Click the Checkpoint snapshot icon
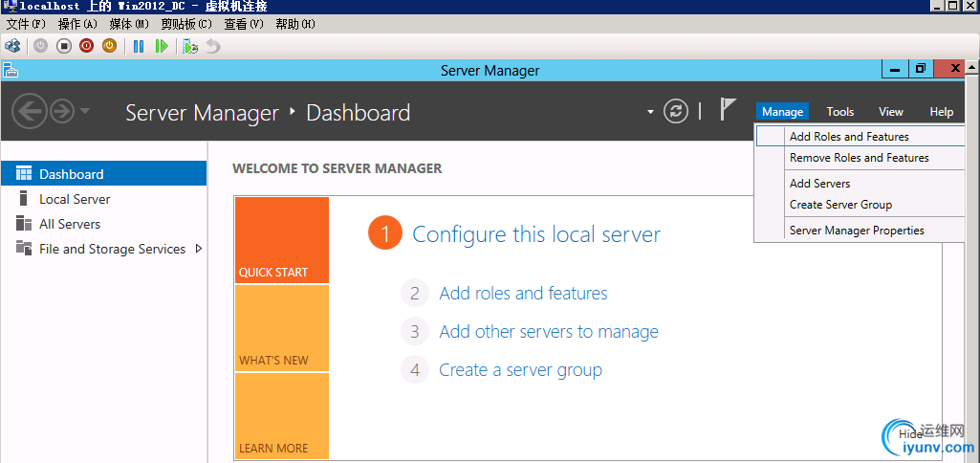Screen dimensions: 980x463 tap(190, 46)
